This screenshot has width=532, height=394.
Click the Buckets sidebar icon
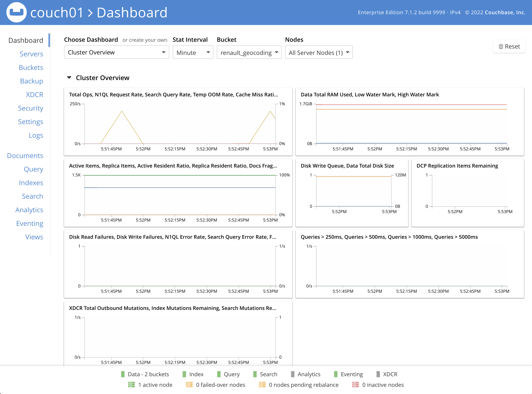(31, 67)
